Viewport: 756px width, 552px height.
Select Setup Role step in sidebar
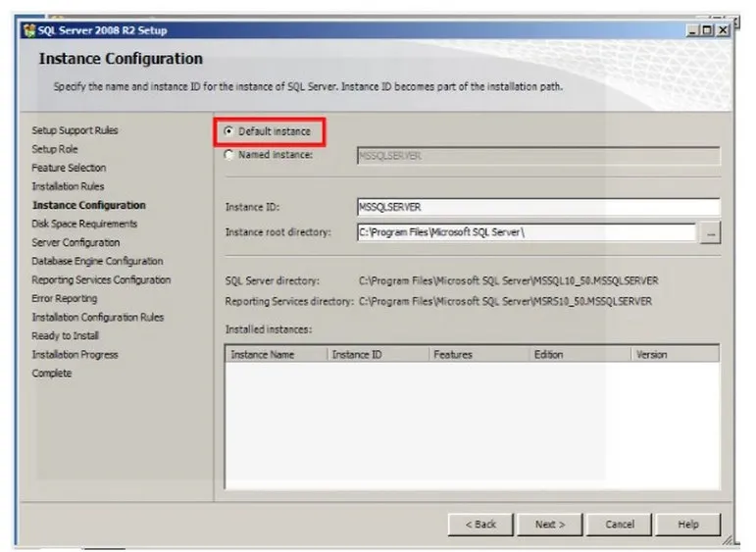tap(55, 149)
